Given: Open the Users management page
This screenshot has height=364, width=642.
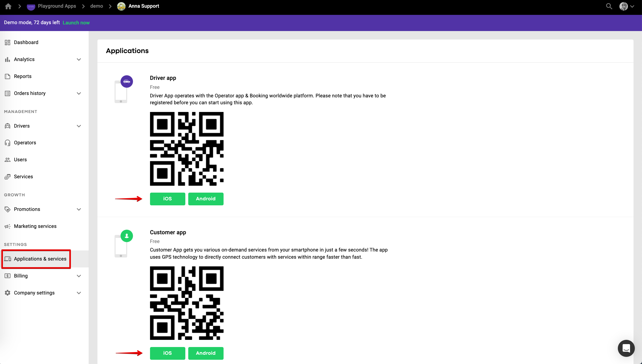Looking at the screenshot, I should point(20,160).
